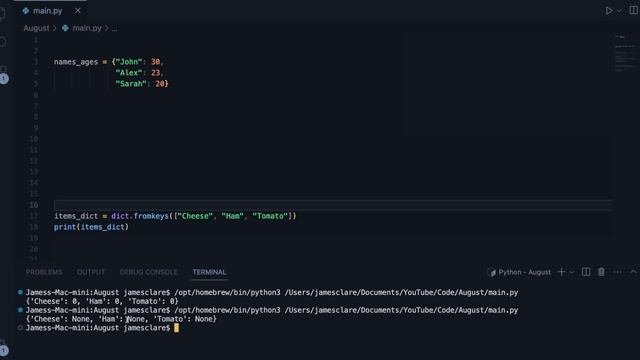Click the code minimap preview
This screenshot has height=360, width=640.
coord(625,54)
